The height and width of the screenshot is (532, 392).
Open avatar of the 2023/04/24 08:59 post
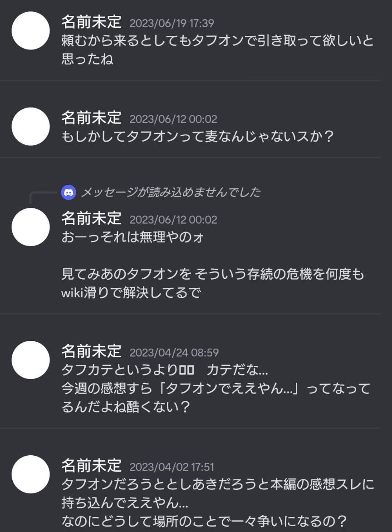click(x=30, y=360)
